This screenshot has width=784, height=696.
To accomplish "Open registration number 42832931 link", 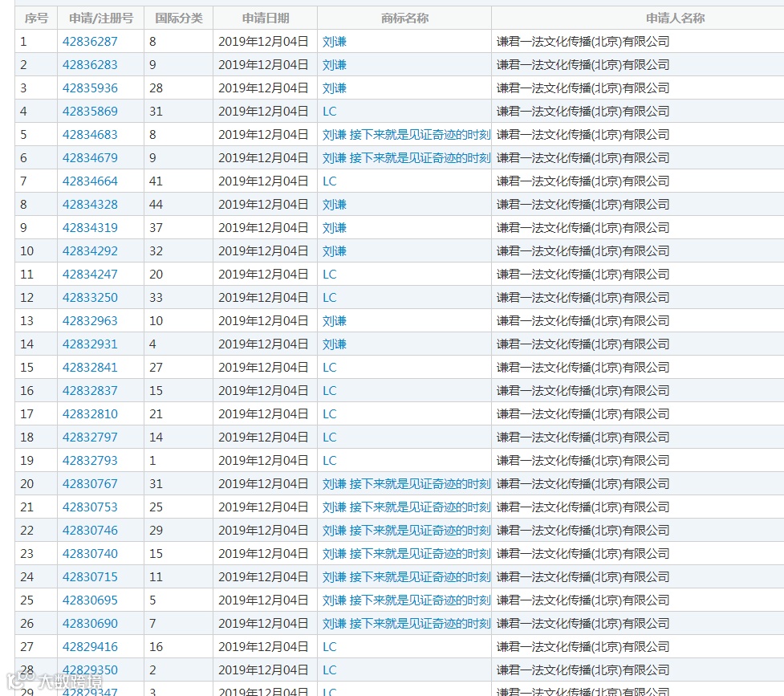I will tap(90, 344).
